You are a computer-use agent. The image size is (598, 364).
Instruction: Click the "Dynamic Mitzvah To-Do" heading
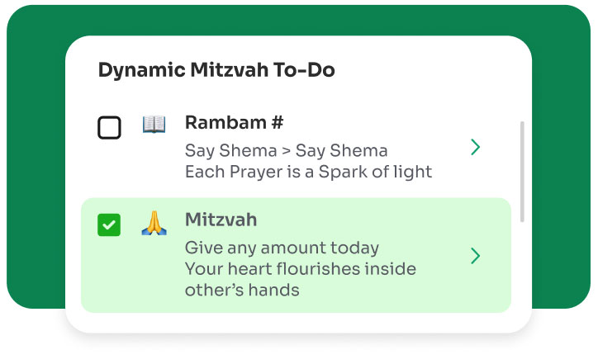tap(216, 71)
